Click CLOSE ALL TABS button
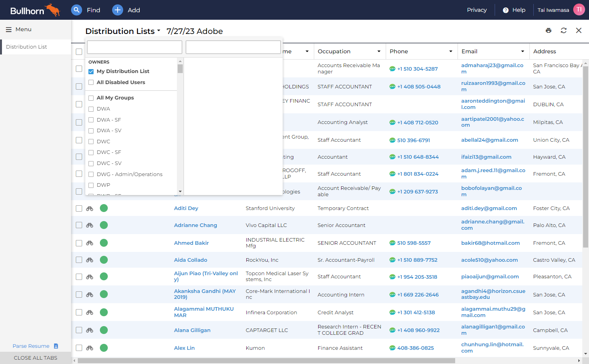 36,358
